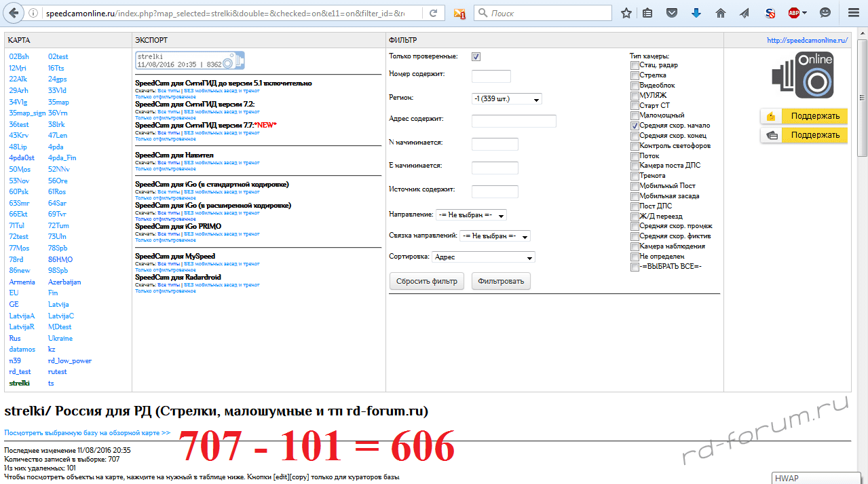Click the first yellow Поддержать button
Image resolution: width=868 pixels, height=484 pixels.
tap(804, 116)
